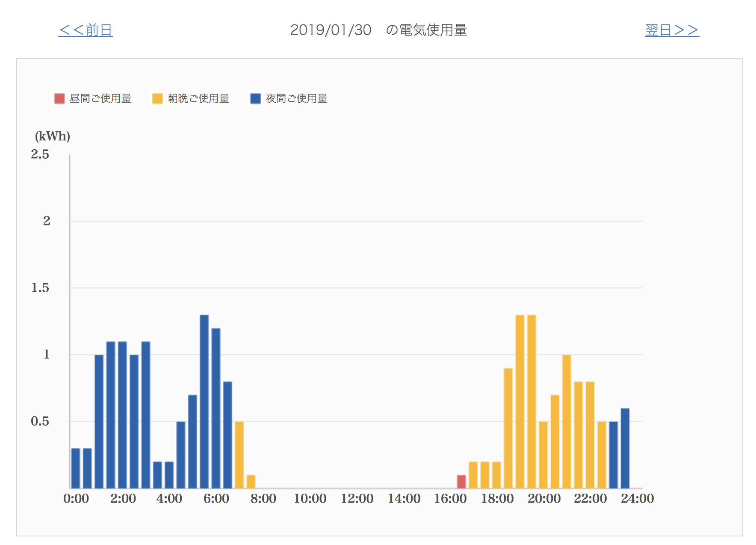Go to the previous day (<<前日)

(86, 30)
